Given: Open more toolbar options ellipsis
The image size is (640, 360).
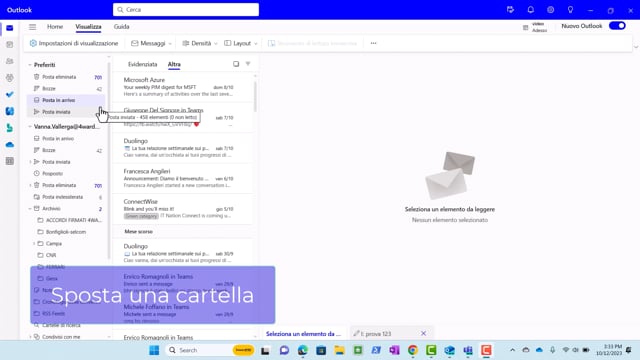Looking at the screenshot, I should [373, 43].
